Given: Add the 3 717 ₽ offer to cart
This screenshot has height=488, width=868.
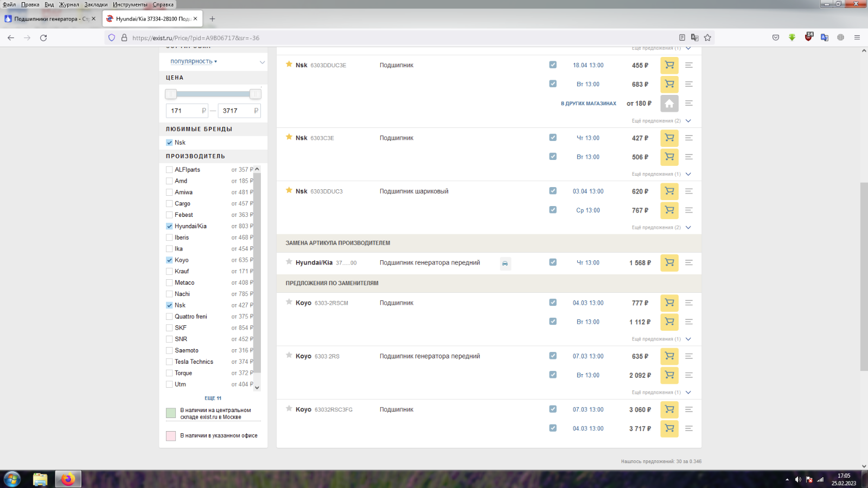Looking at the screenshot, I should (x=669, y=428).
